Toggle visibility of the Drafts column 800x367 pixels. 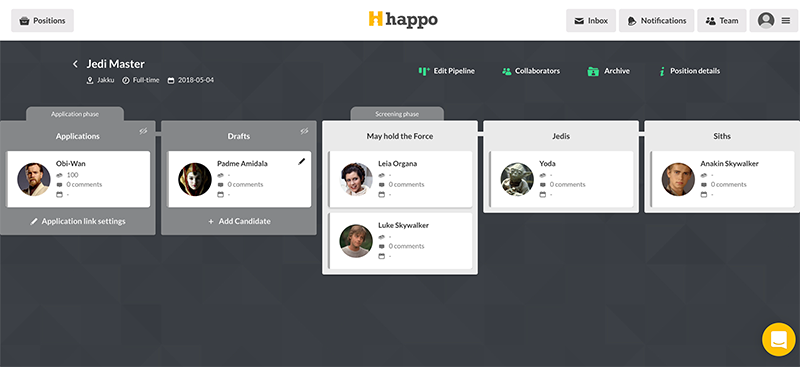(305, 131)
